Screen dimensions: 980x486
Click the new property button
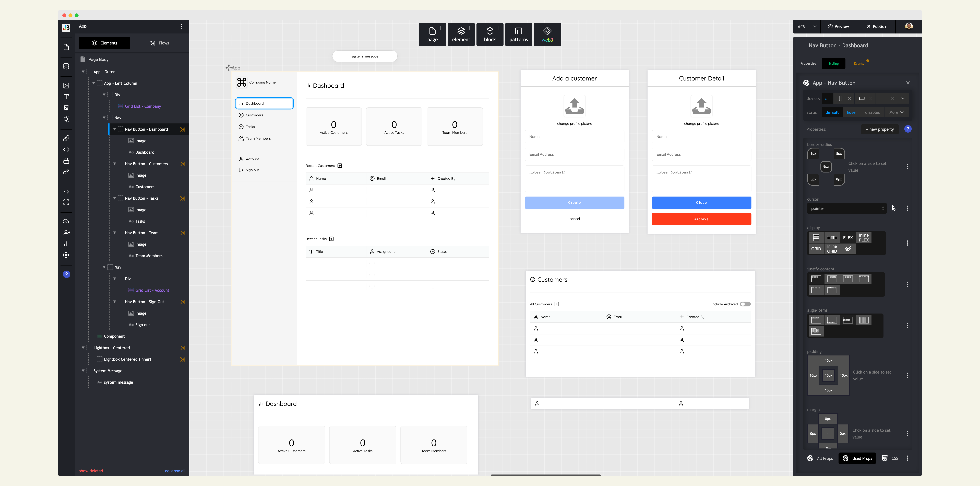coord(880,129)
